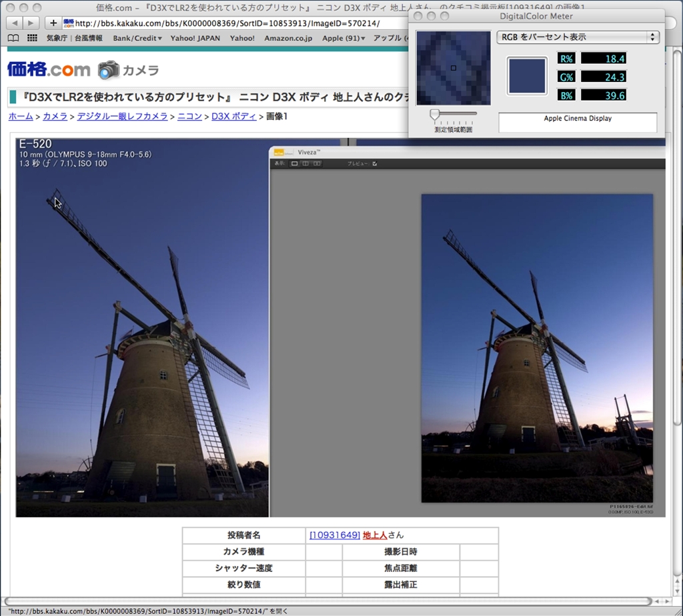
Task: Expand the Apple (91) bookmarks folder
Action: (344, 38)
